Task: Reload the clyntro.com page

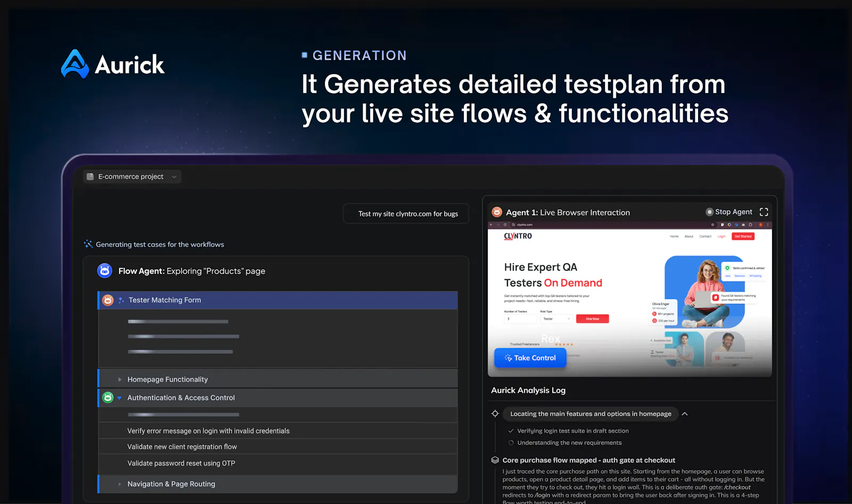Action: (505, 225)
